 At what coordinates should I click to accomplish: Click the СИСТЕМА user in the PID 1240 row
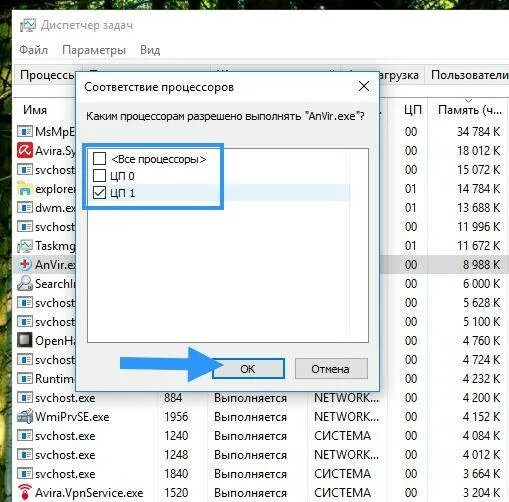pos(342,436)
